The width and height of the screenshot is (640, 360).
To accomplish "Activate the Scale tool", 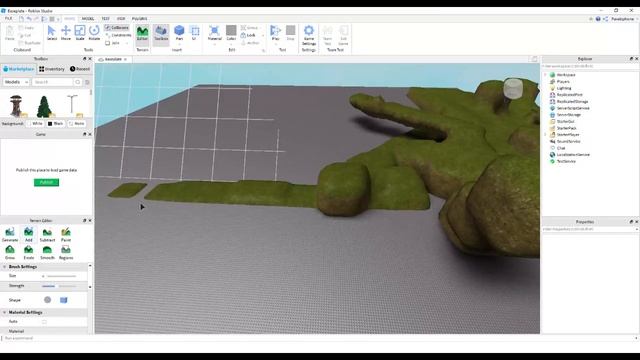I will coord(80,33).
